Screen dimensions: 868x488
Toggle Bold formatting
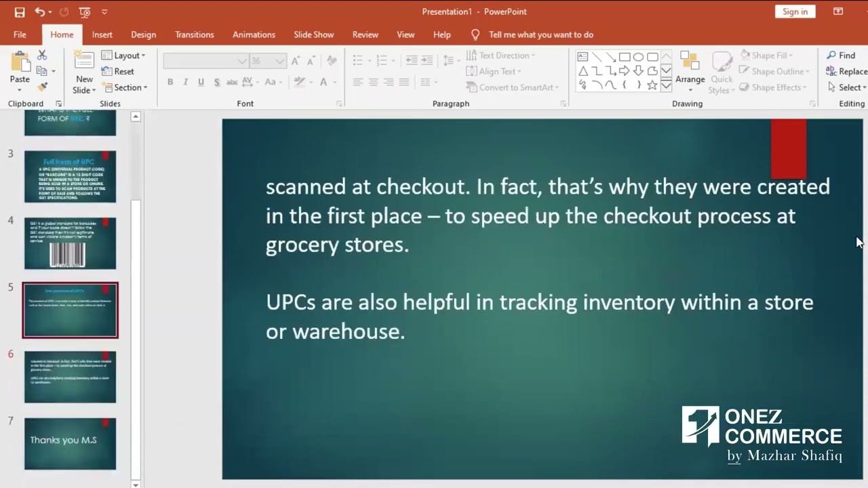[170, 82]
